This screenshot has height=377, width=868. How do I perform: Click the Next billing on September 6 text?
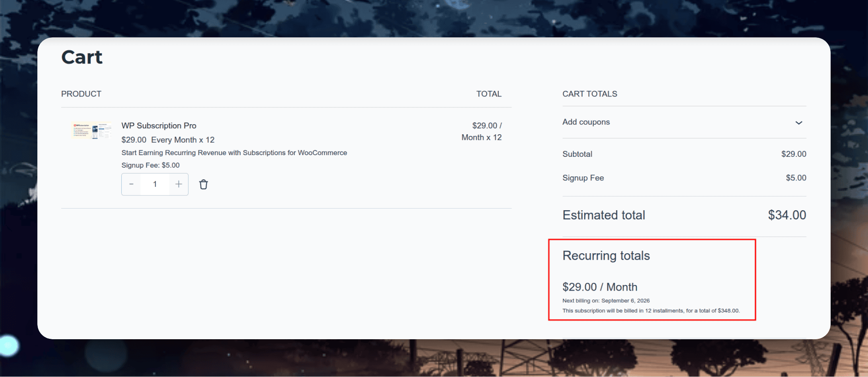(606, 301)
